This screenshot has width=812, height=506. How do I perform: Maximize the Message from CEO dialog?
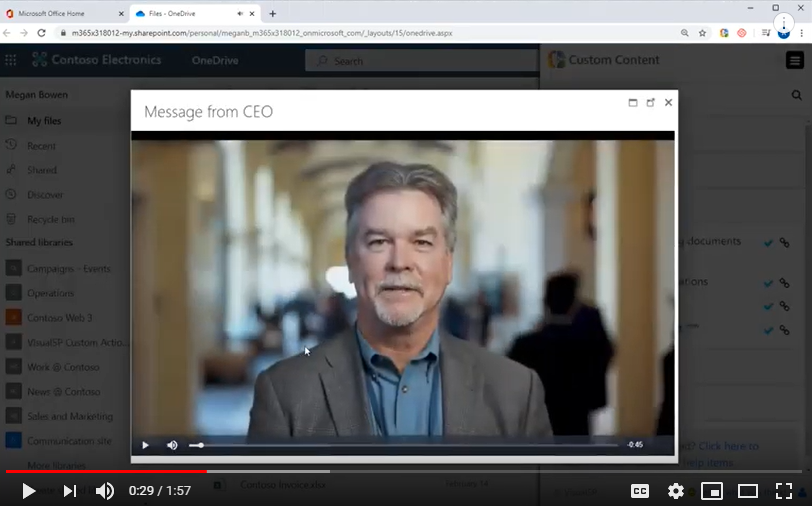(x=633, y=103)
